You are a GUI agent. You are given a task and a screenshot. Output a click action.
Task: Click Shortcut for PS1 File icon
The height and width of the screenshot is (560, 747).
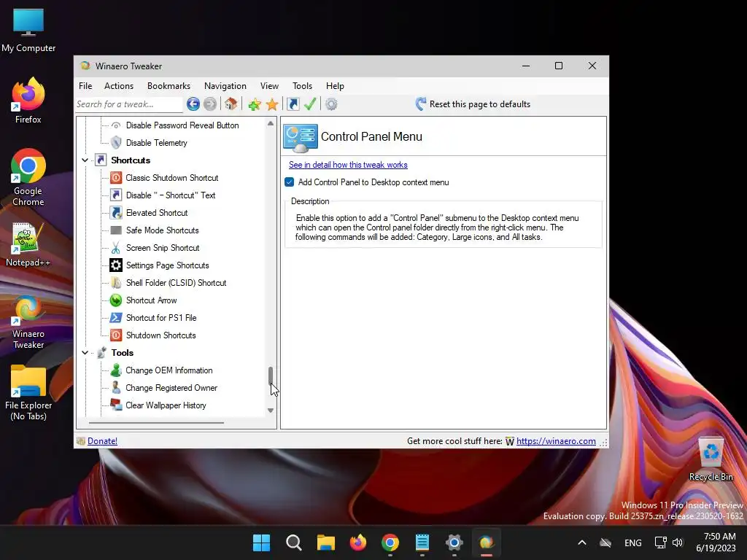pyautogui.click(x=116, y=318)
